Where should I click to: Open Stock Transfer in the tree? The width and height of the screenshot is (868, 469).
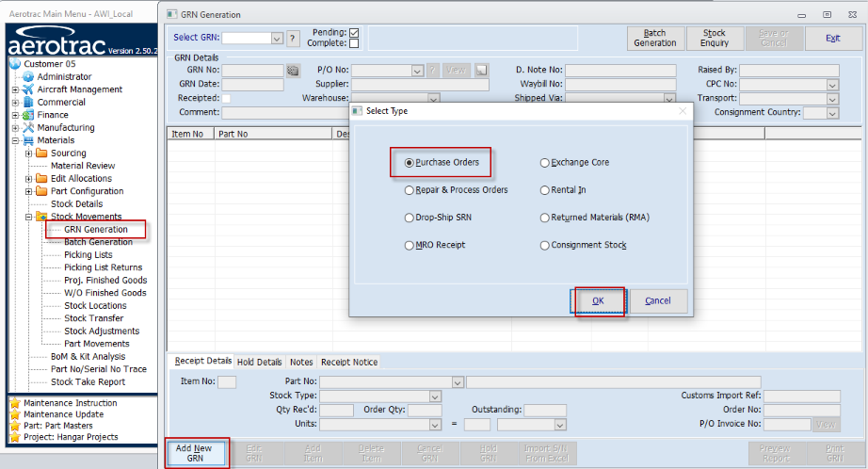click(x=93, y=318)
